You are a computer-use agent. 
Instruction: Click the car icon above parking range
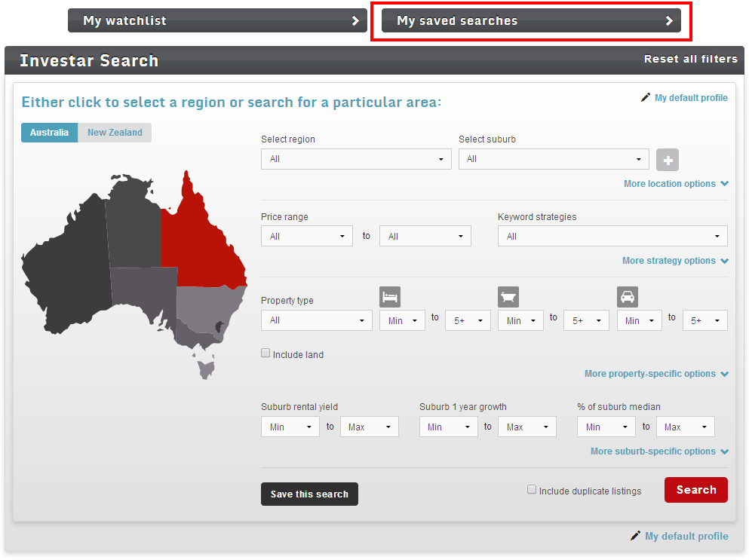pyautogui.click(x=627, y=296)
